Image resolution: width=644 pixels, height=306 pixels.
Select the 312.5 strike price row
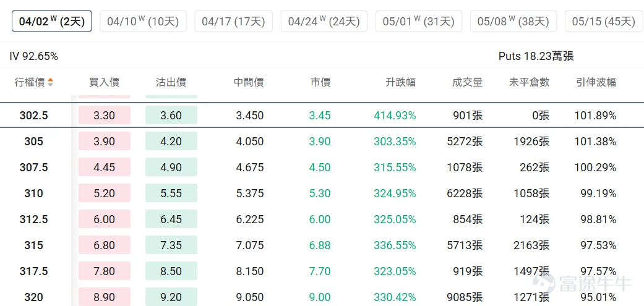pyautogui.click(x=322, y=219)
